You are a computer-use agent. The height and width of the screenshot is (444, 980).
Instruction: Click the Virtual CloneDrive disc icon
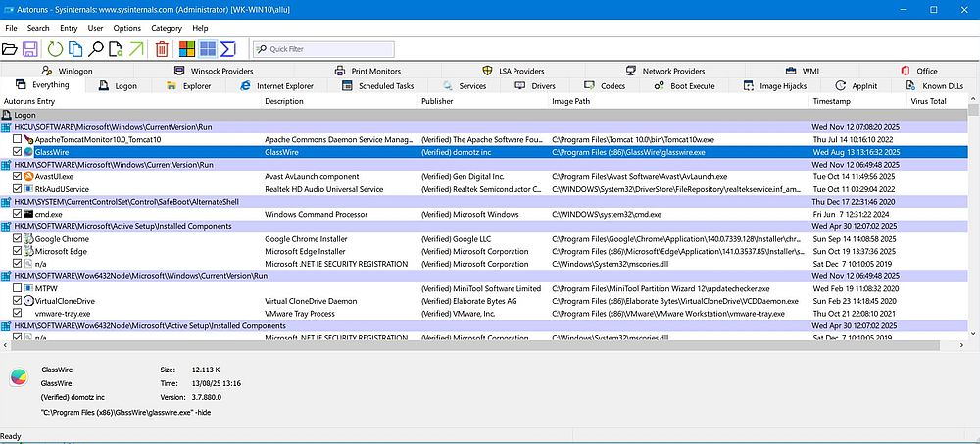(x=28, y=301)
